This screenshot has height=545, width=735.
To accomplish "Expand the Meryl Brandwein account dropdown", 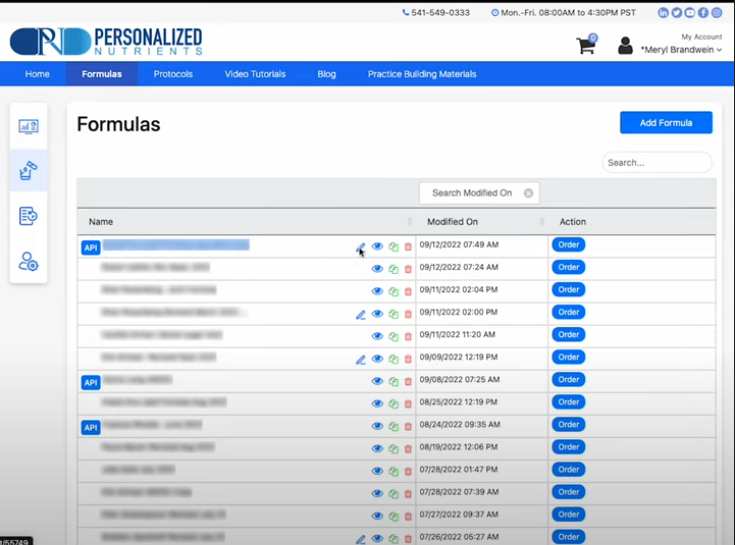I will click(x=681, y=50).
